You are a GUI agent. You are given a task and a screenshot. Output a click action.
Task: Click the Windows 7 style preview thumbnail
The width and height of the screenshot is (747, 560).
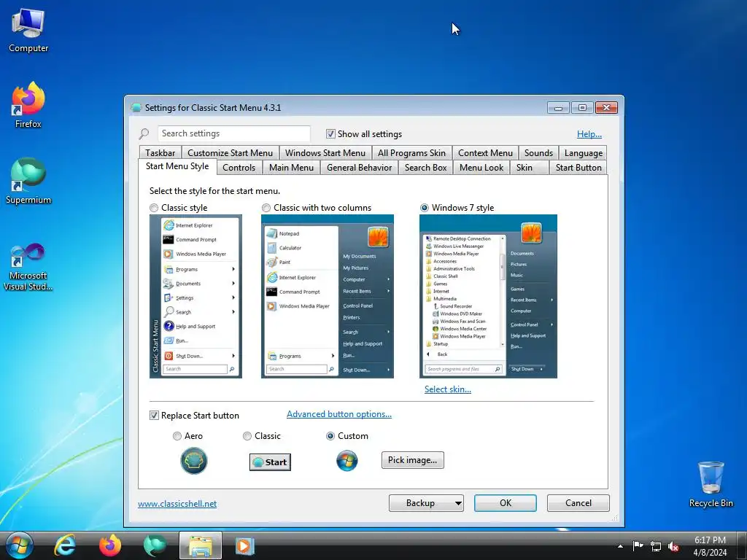(488, 296)
